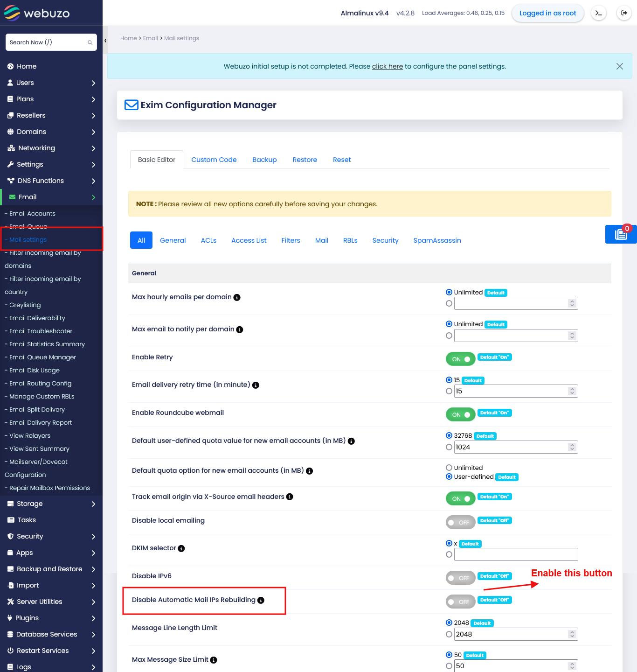Toggle the Enable Roundcube webmail switch

tap(460, 414)
